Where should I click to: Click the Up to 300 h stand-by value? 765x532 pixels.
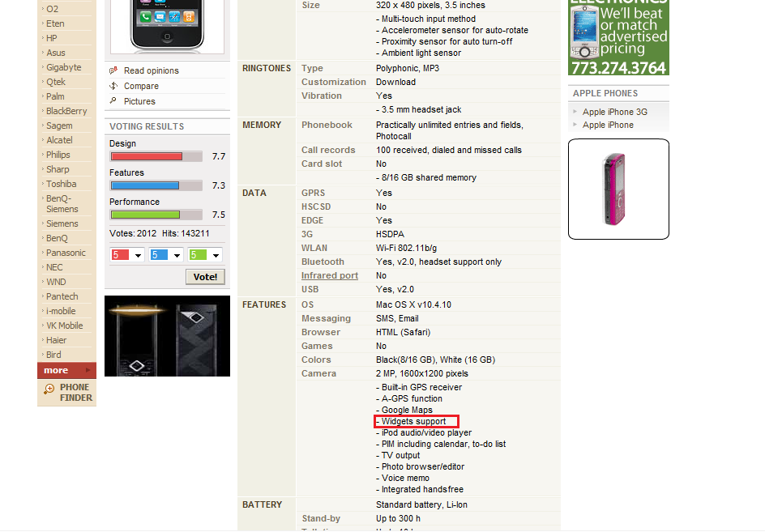tap(398, 518)
